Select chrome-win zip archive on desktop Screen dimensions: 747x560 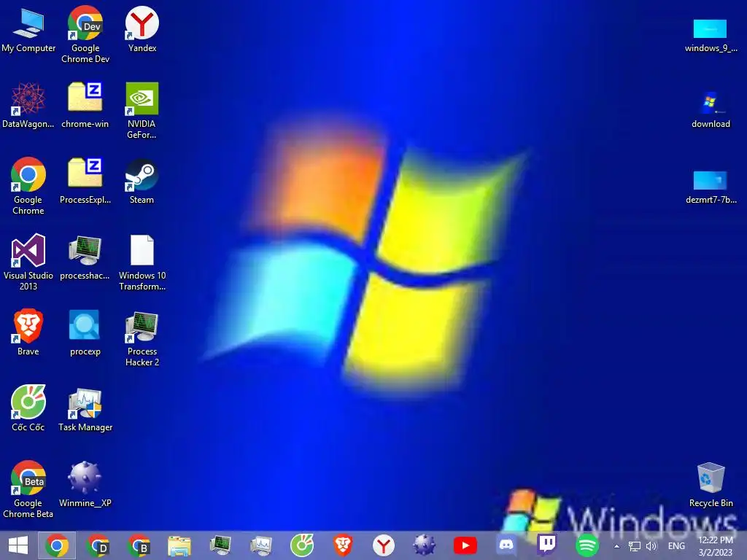click(85, 106)
